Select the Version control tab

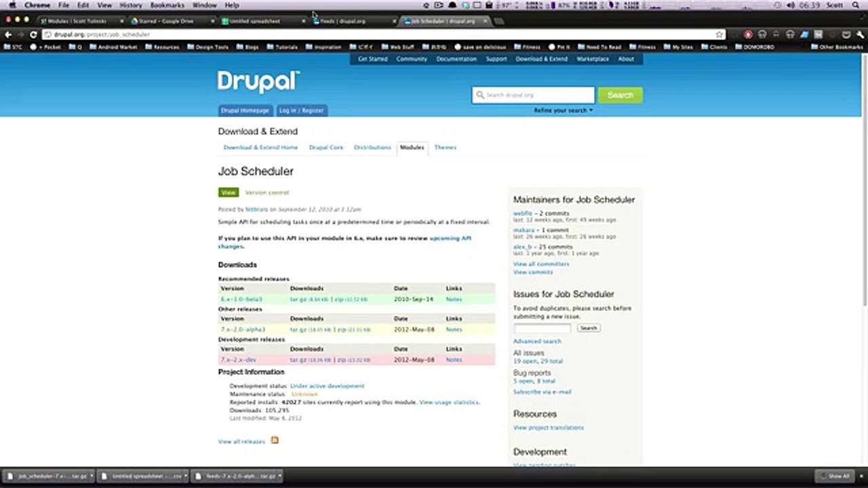(267, 192)
